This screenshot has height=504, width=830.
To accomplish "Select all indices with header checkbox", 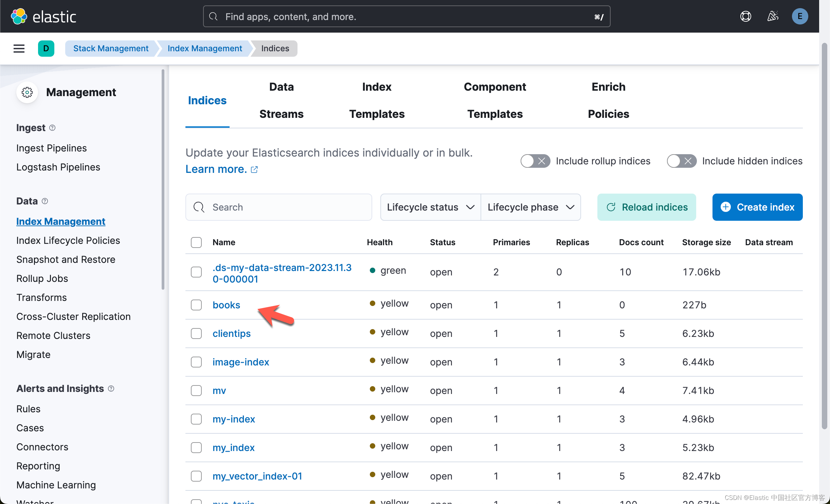I will click(x=196, y=242).
